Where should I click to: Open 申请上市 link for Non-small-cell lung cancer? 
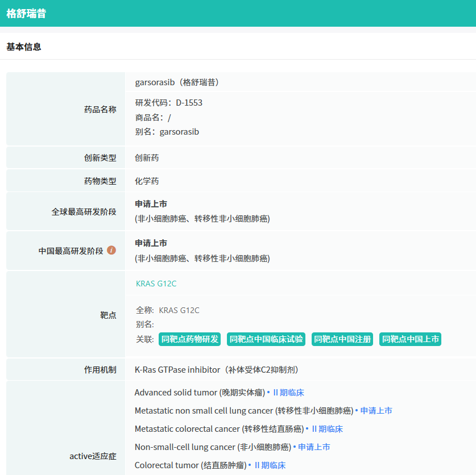[314, 447]
